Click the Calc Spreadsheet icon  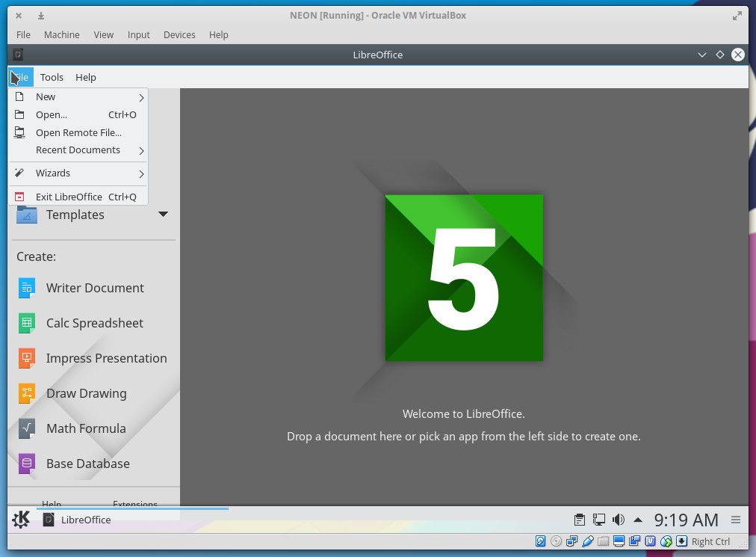tap(27, 323)
